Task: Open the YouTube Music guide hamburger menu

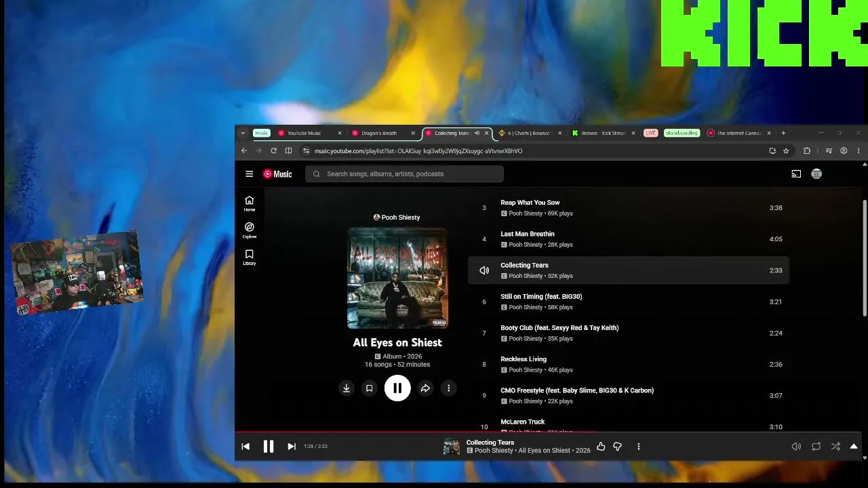Action: [249, 174]
